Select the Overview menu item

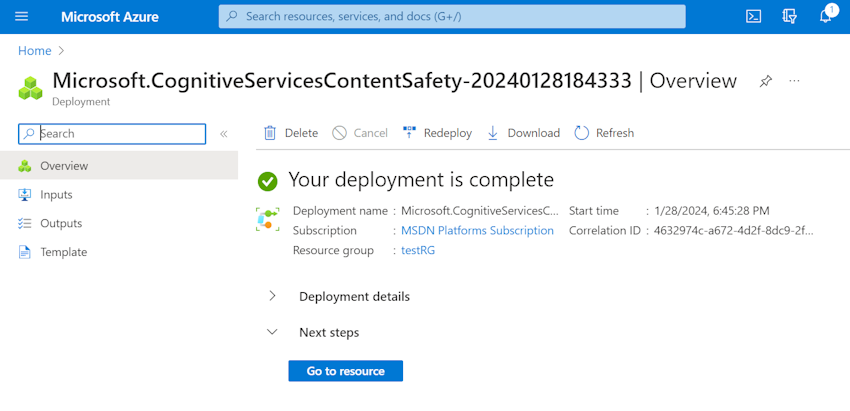pos(64,166)
